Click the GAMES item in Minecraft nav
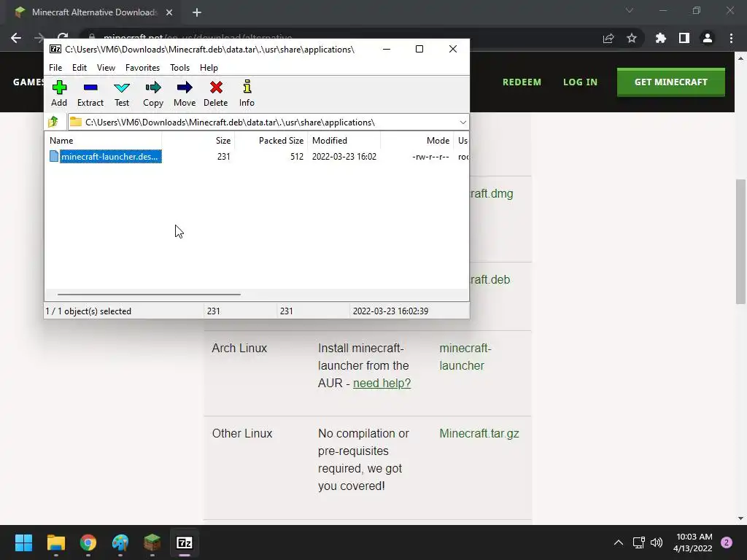 tap(28, 82)
